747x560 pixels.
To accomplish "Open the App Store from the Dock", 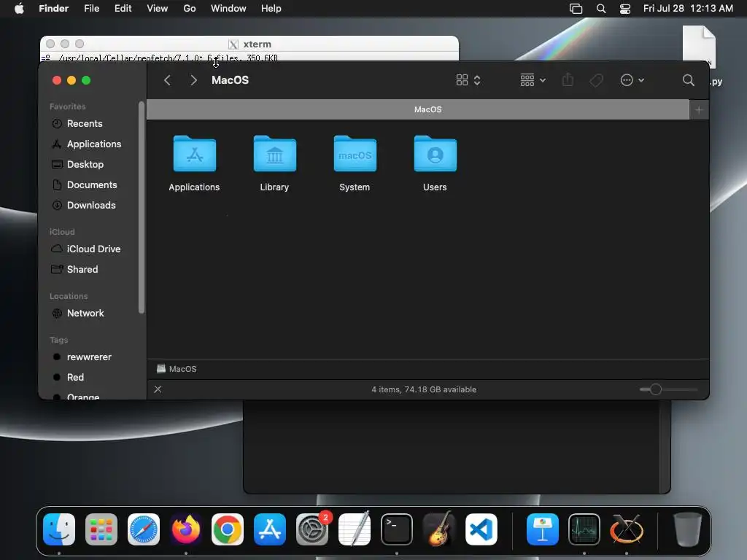I will point(270,529).
